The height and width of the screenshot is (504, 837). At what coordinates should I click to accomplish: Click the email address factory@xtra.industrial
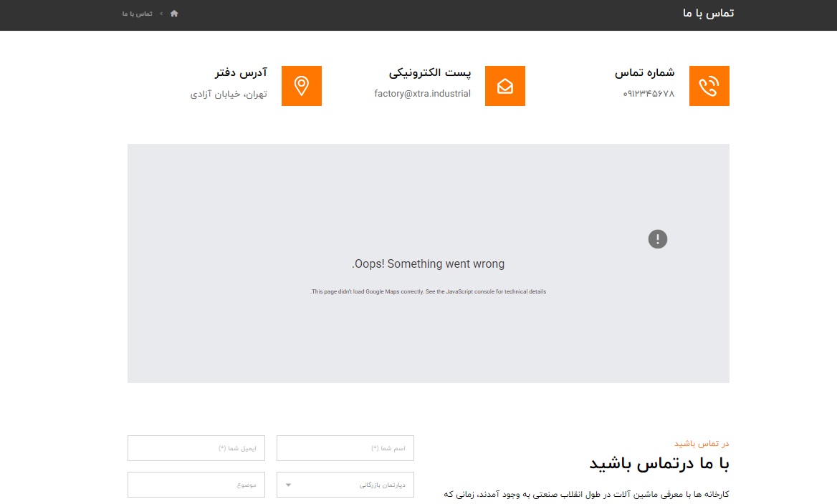(x=422, y=93)
